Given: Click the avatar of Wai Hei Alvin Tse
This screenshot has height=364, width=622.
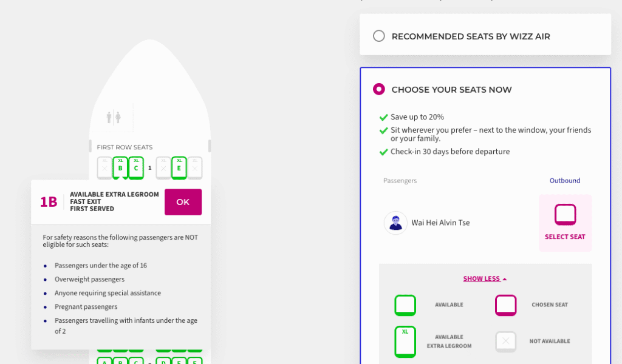Looking at the screenshot, I should (x=395, y=223).
